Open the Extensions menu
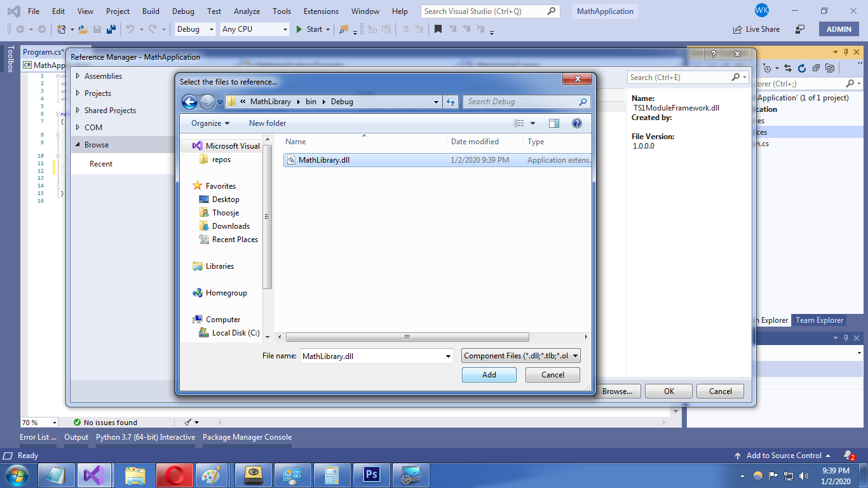Screen dimensions: 868x488 (x=321, y=11)
